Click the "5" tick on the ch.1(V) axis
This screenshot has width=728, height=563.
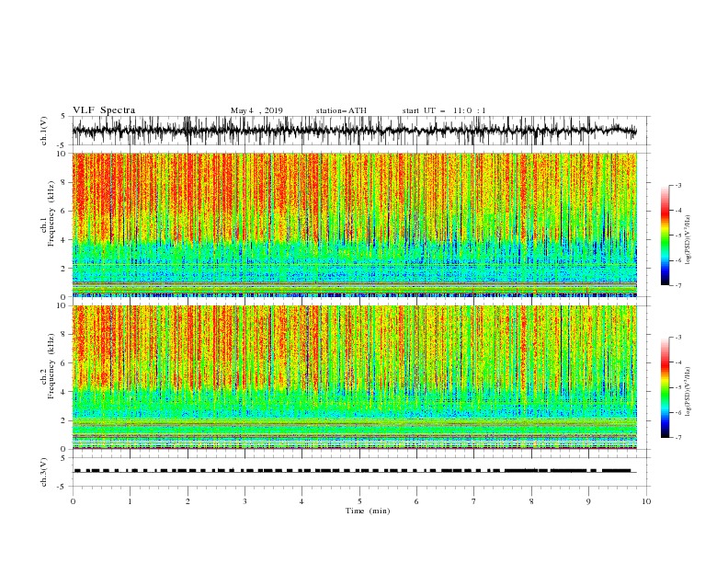64,116
